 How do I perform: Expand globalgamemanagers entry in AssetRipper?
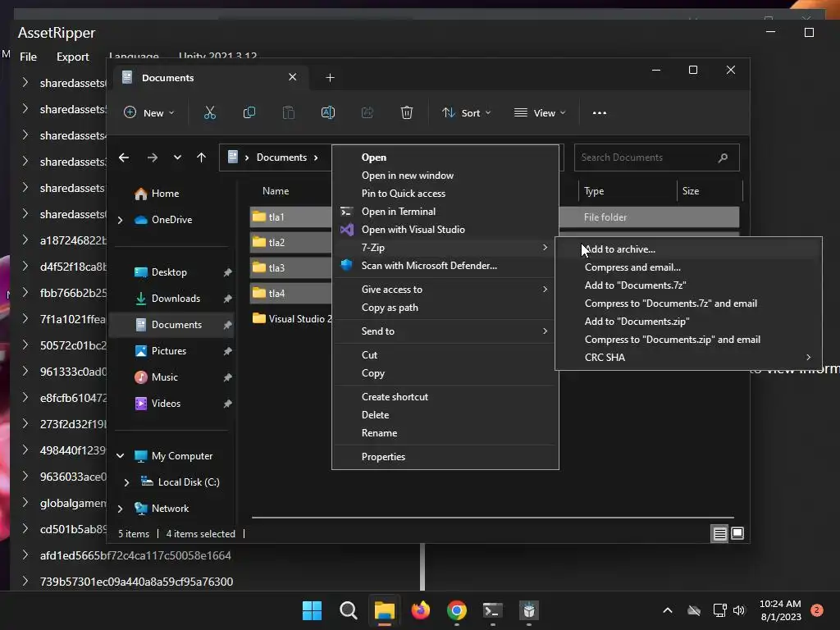tap(25, 503)
